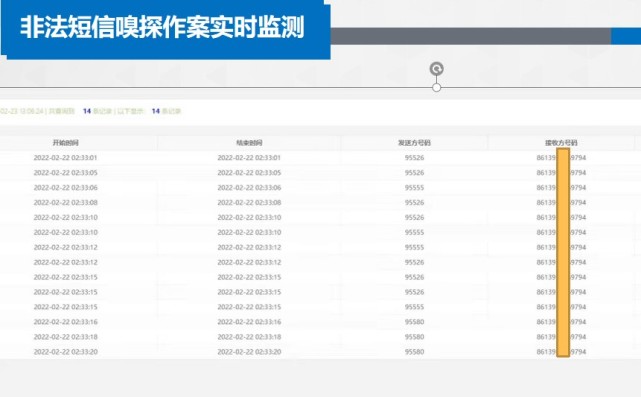Select end time cell 2022-02-22 02:33:16
Viewport: 641px width, 397px height.
249,322
